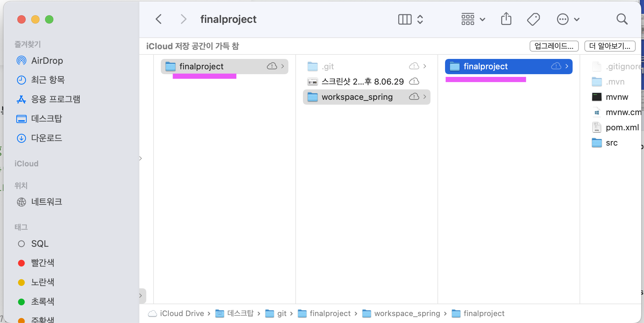Click cloud status icon on .git row
Image resolution: width=644 pixels, height=323 pixels.
click(414, 66)
